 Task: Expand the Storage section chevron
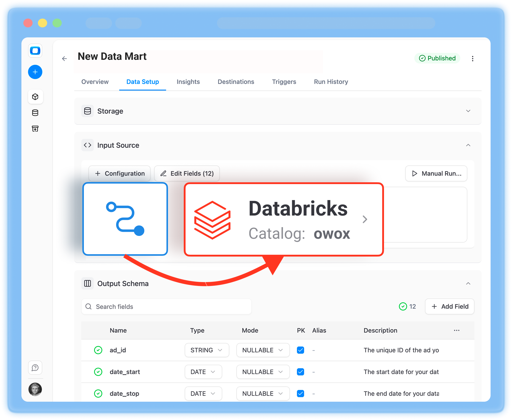468,111
